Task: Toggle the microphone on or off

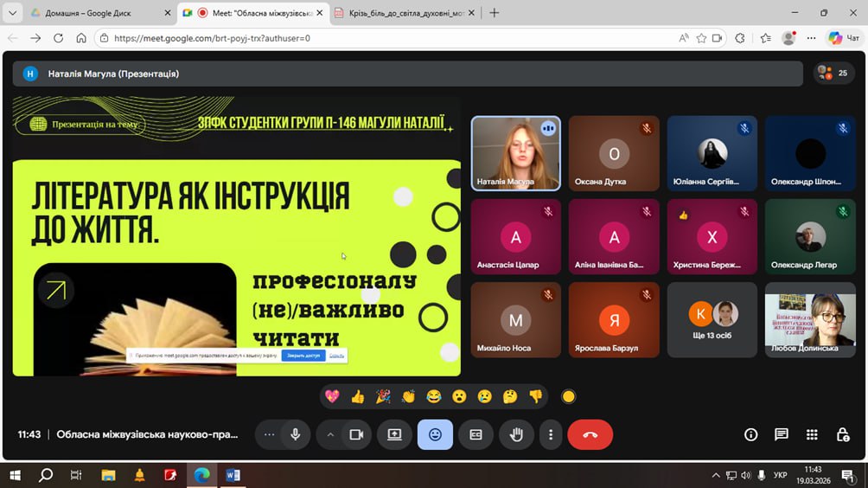Action: pos(295,434)
